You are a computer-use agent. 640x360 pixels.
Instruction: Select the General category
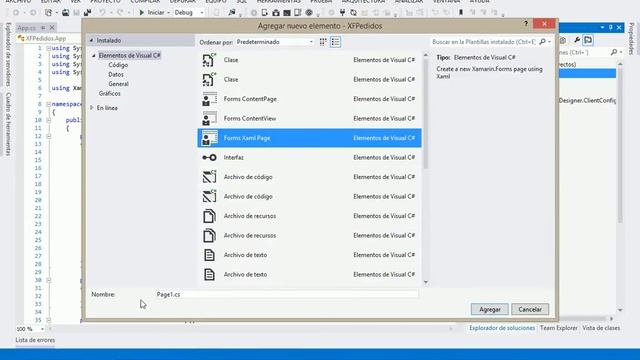pyautogui.click(x=118, y=84)
